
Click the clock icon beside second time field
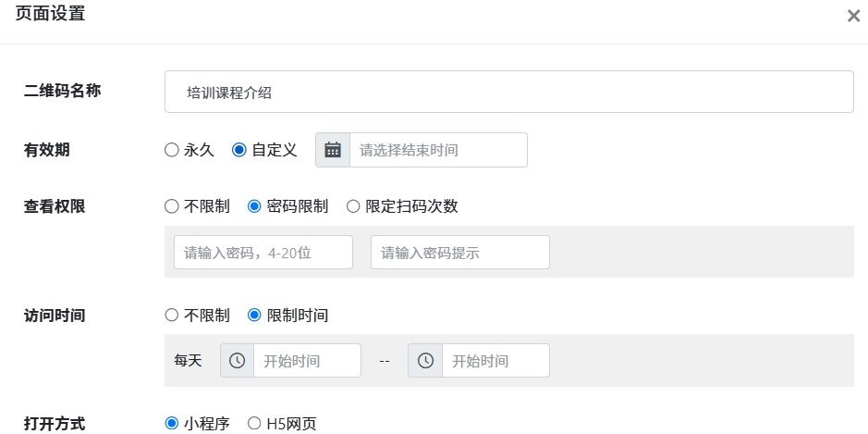point(425,361)
